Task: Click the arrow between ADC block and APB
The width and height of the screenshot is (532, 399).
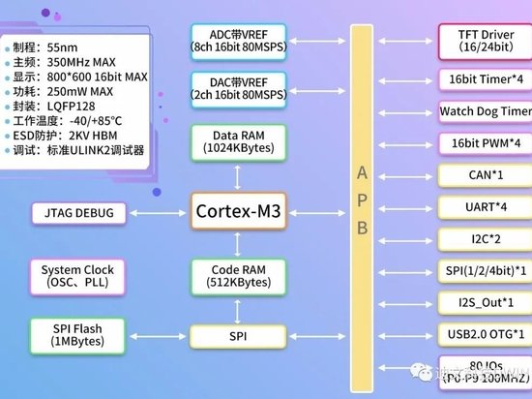Action: (317, 41)
